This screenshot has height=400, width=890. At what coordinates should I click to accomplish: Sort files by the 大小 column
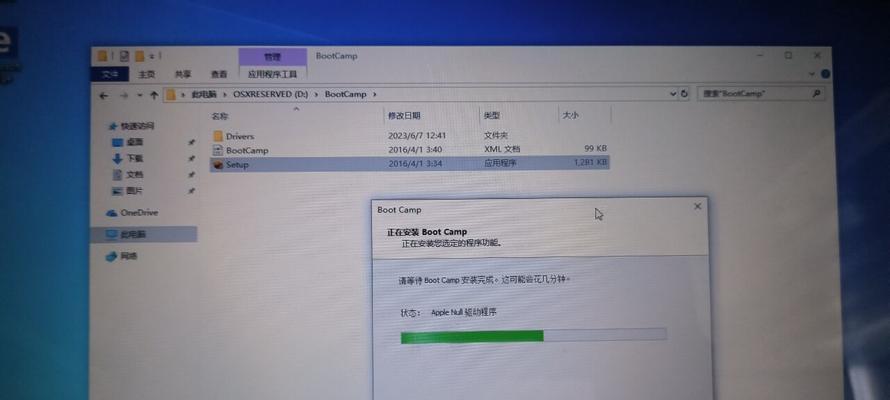point(570,115)
